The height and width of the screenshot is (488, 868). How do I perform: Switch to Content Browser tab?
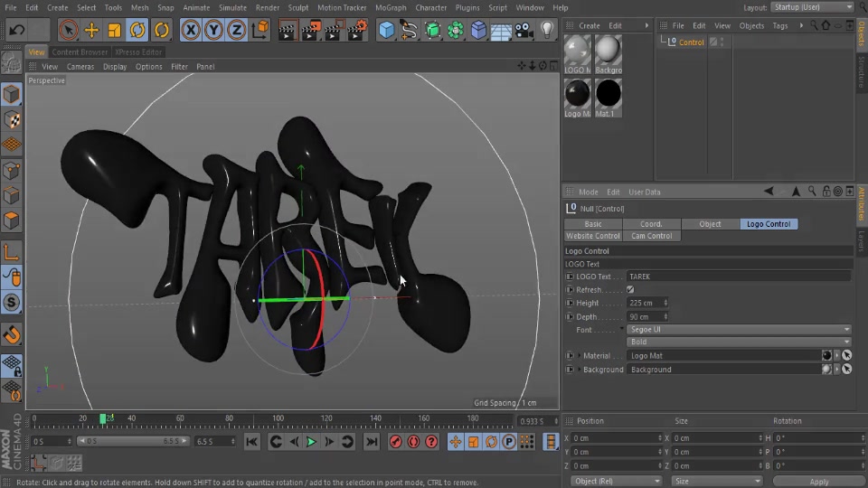(80, 52)
